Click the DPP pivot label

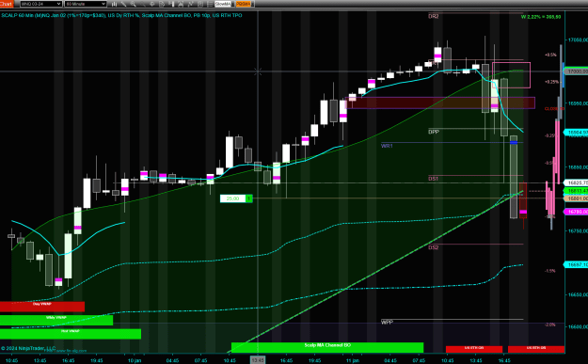[434, 132]
